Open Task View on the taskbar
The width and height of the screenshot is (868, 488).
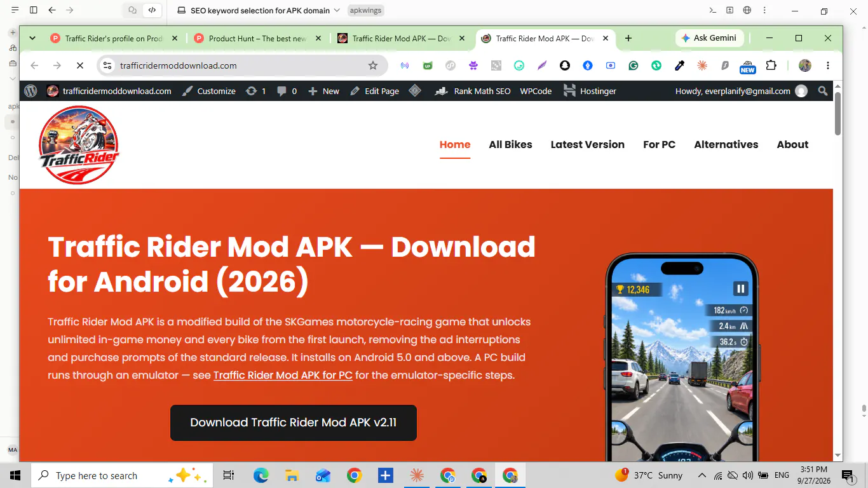tap(229, 475)
